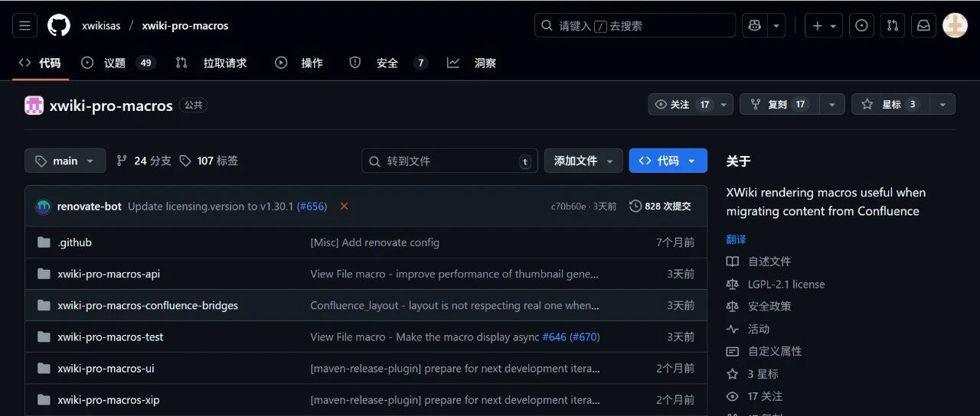980x416 pixels.
Task: Switch to the 拉取请求 tab
Action: (211, 63)
